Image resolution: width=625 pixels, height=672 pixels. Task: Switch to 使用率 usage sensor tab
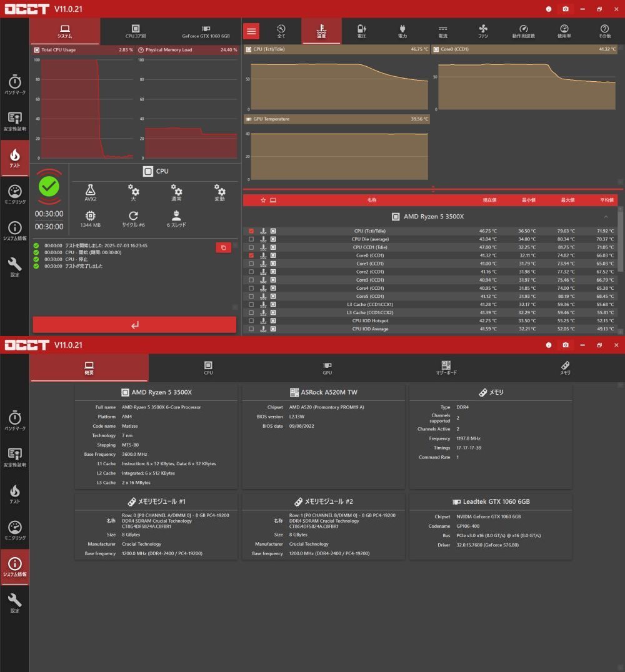coord(564,31)
